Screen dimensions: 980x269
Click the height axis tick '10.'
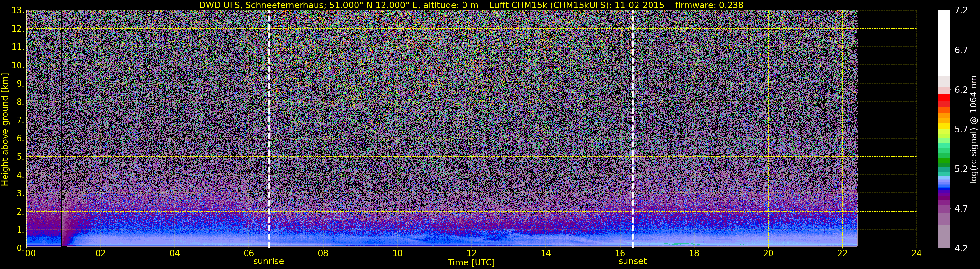(18, 65)
